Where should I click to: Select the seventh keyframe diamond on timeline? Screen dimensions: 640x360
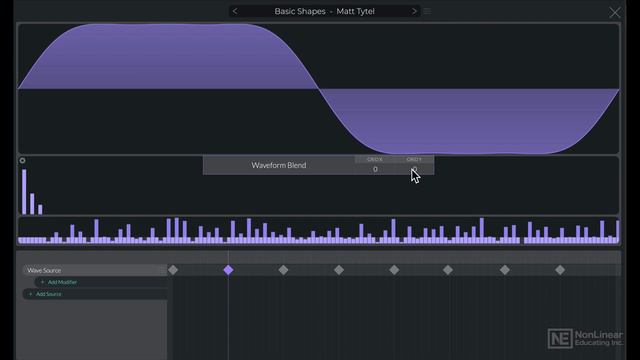(505, 270)
